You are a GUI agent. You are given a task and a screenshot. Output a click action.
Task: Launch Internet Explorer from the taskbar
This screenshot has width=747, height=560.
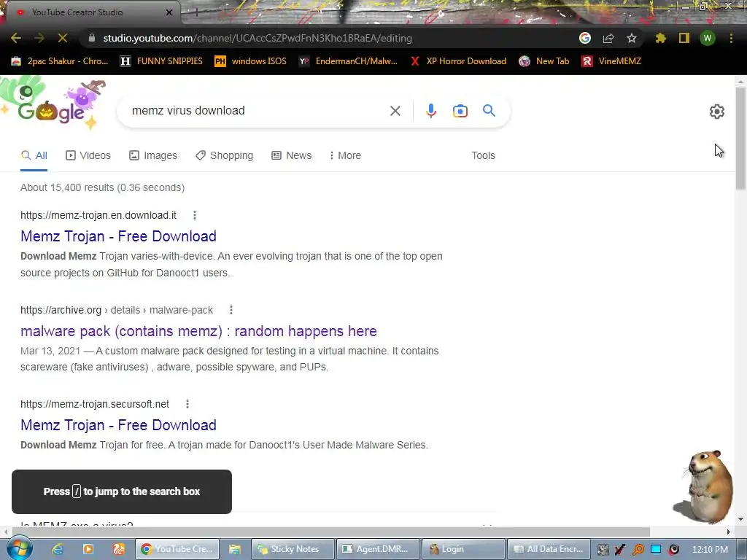tap(58, 549)
